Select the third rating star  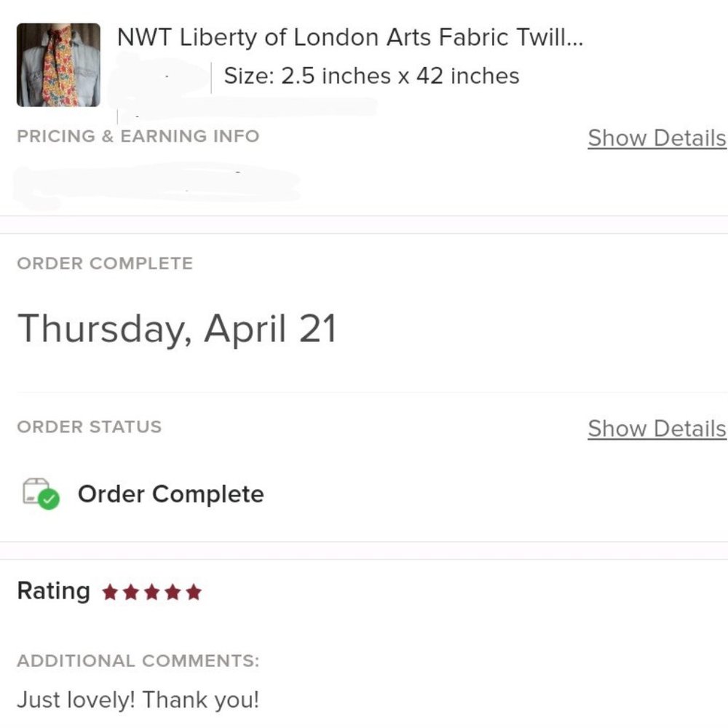[151, 593]
